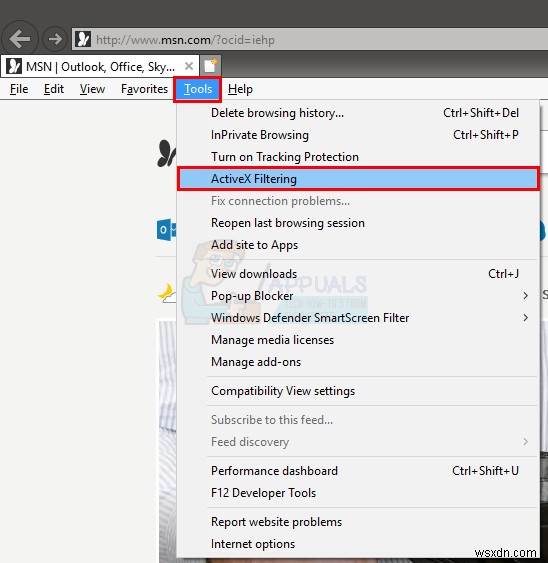Click Pop-up Blocker menu item

coord(358,296)
